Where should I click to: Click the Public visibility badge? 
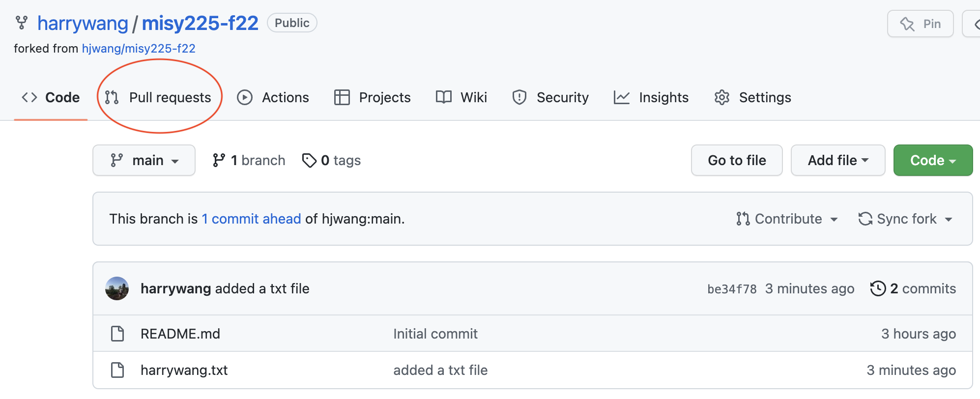click(x=292, y=23)
